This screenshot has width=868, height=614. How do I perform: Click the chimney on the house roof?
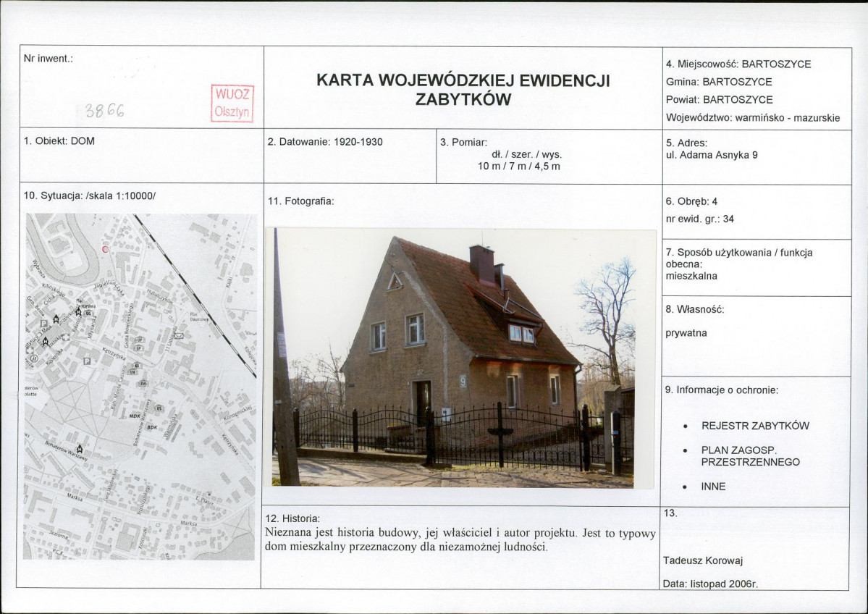pos(481,264)
